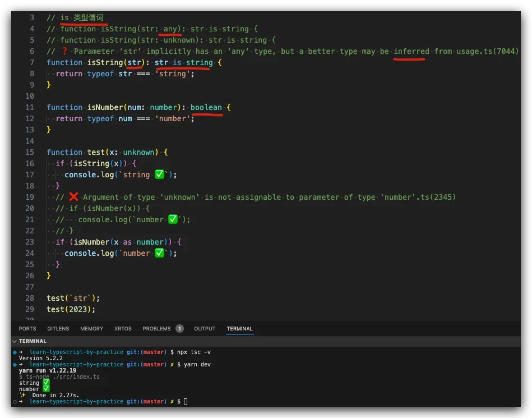Switch to the OUTPUT panel tab
The height and width of the screenshot is (418, 532).
pos(205,329)
